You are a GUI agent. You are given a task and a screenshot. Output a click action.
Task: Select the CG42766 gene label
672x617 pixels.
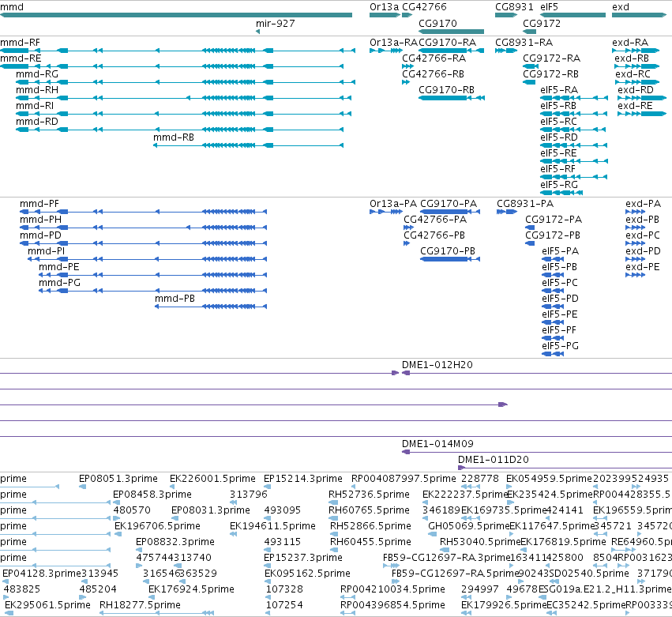pos(424,7)
